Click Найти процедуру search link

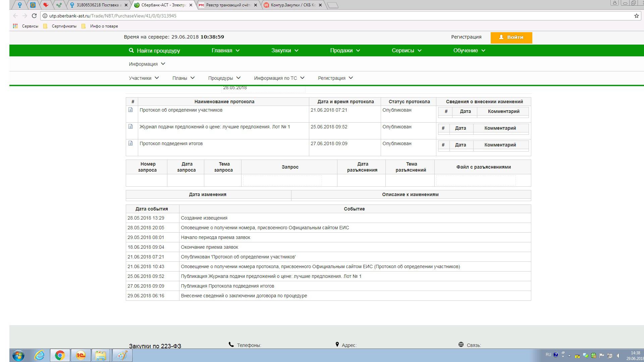tap(158, 51)
